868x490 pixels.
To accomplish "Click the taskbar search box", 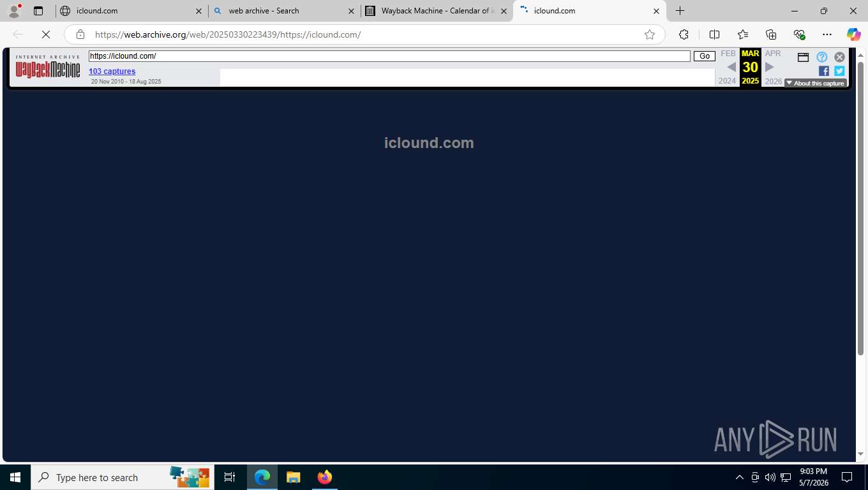I will click(x=123, y=477).
